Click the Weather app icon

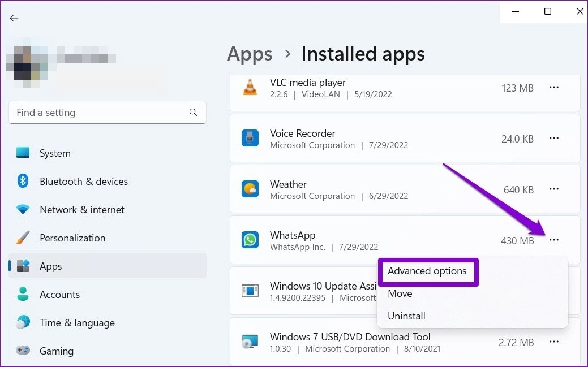click(x=250, y=189)
